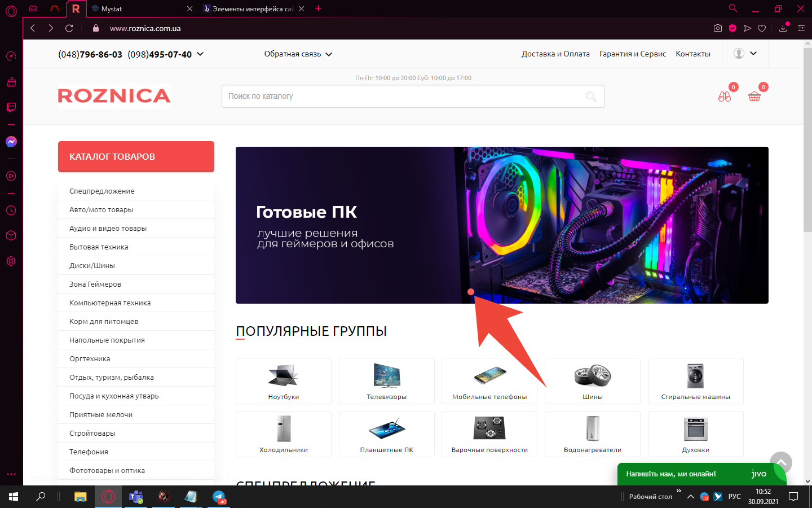
Task: Click the catalog search input field
Action: 400,97
